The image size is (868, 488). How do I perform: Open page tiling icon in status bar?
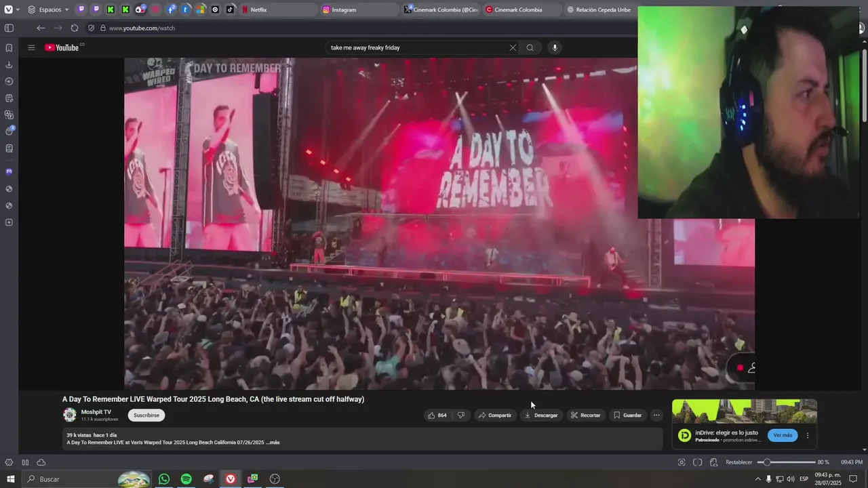tap(697, 462)
